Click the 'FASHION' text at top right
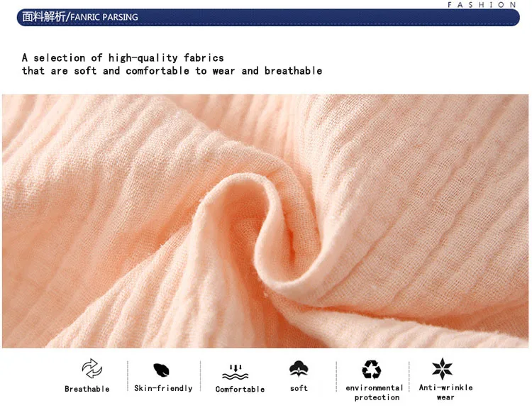 pos(482,5)
